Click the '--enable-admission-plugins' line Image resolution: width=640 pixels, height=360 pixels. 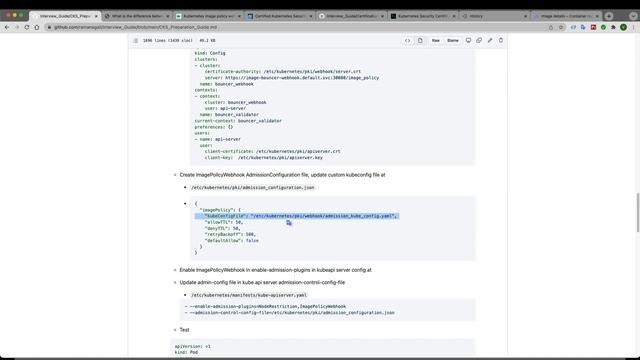click(265, 307)
